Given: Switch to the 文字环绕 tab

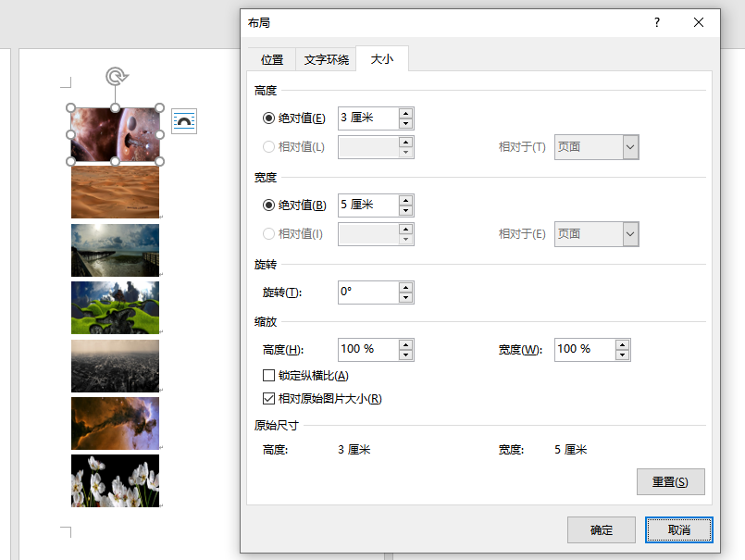Looking at the screenshot, I should [327, 60].
